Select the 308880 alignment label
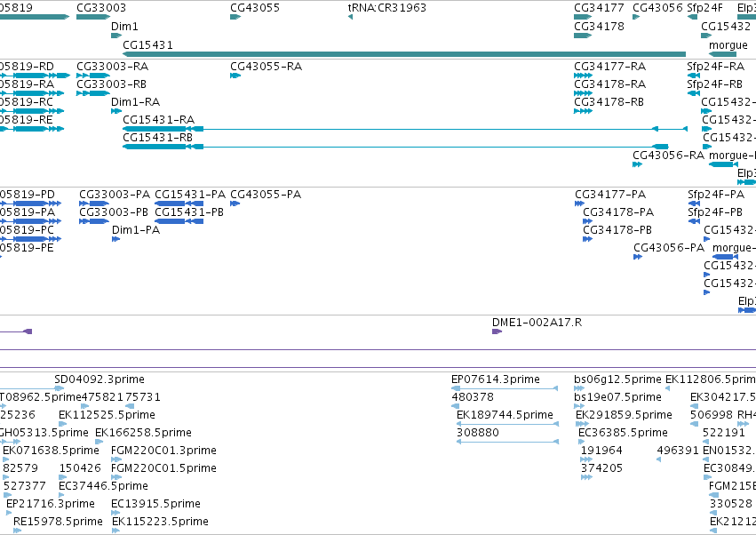The height and width of the screenshot is (535, 756). tap(478, 433)
